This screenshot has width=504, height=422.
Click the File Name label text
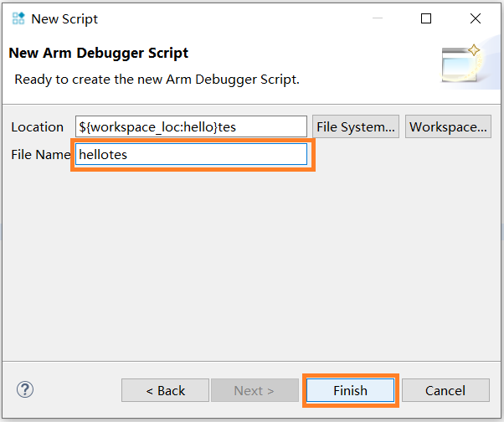click(40, 155)
